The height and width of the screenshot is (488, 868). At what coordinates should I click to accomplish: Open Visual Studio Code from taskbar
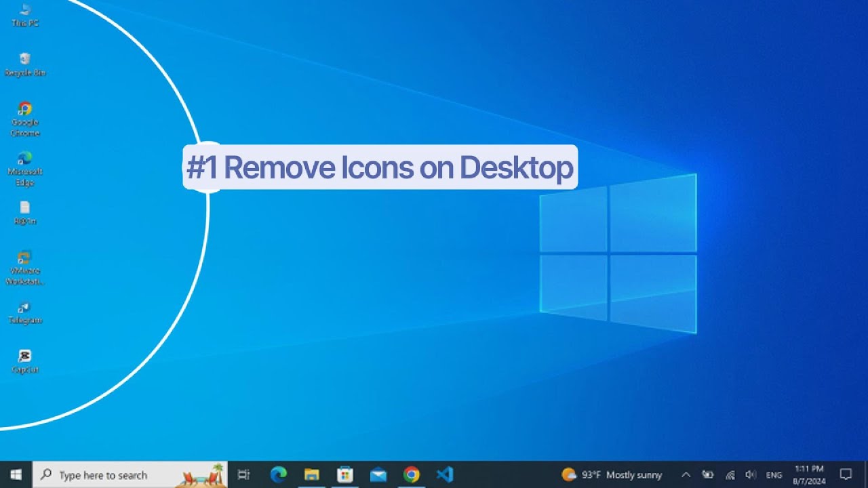point(444,474)
